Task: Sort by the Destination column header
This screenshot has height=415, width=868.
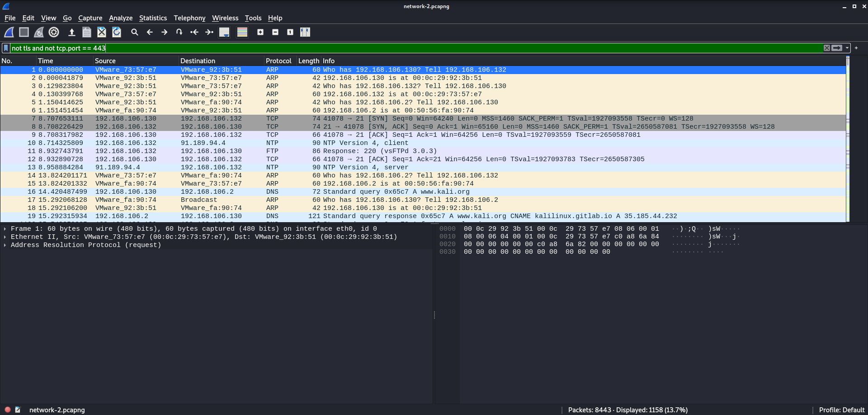Action: coord(222,61)
